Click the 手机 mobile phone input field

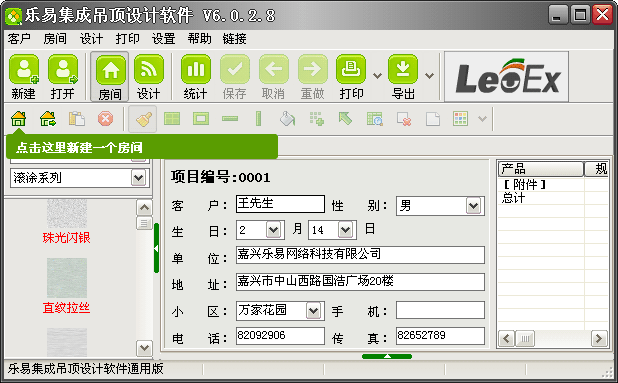440,310
